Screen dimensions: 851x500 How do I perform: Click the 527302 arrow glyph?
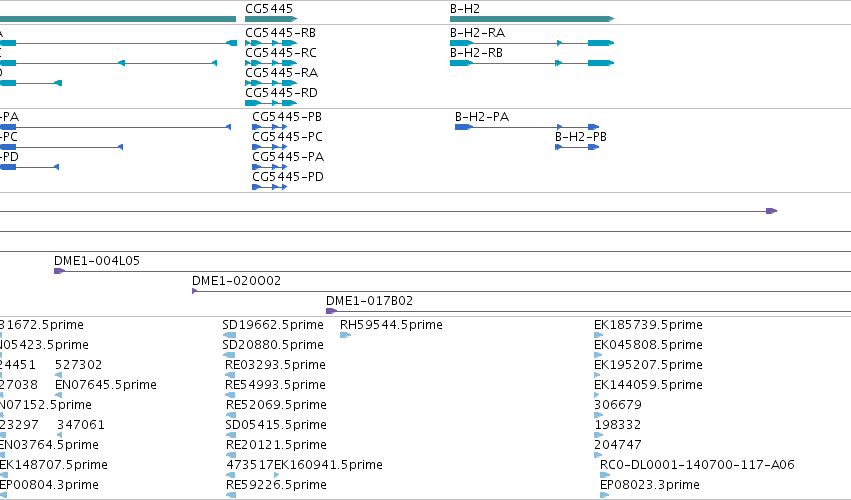tap(59, 375)
